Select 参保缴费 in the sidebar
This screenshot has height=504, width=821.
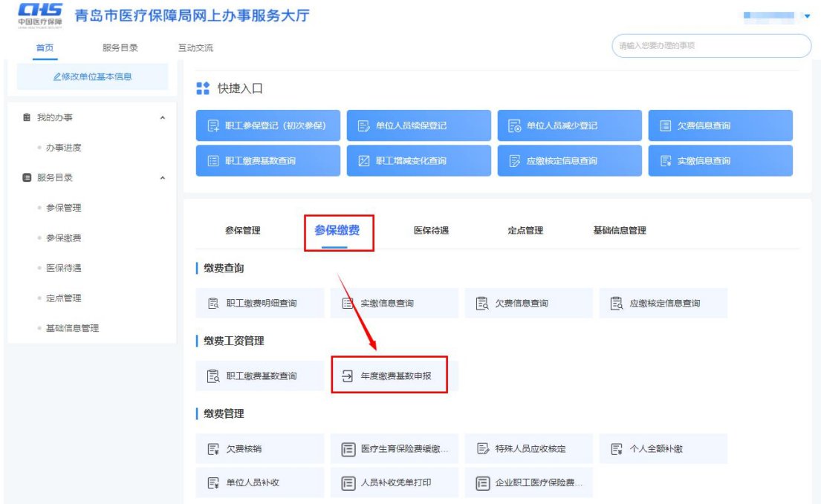(x=63, y=238)
